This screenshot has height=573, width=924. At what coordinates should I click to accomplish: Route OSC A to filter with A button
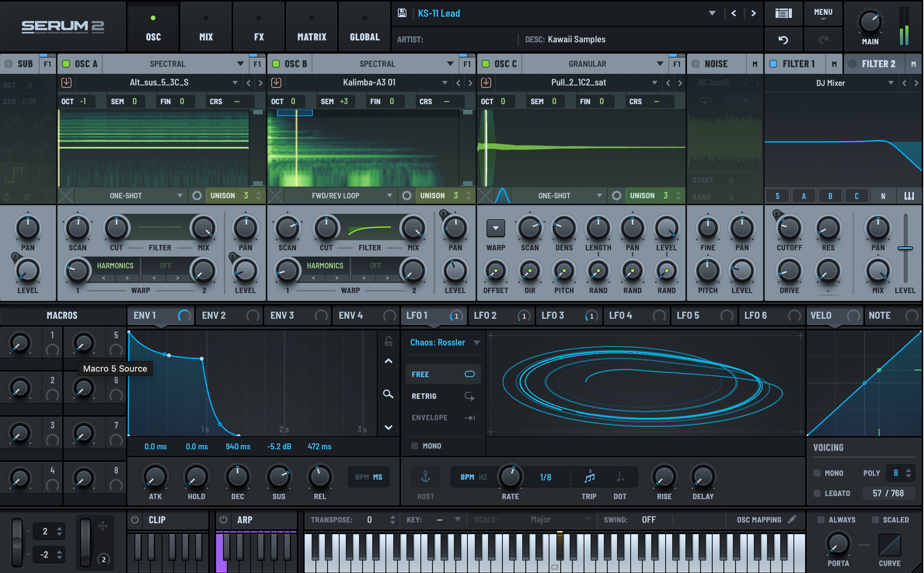tap(804, 196)
